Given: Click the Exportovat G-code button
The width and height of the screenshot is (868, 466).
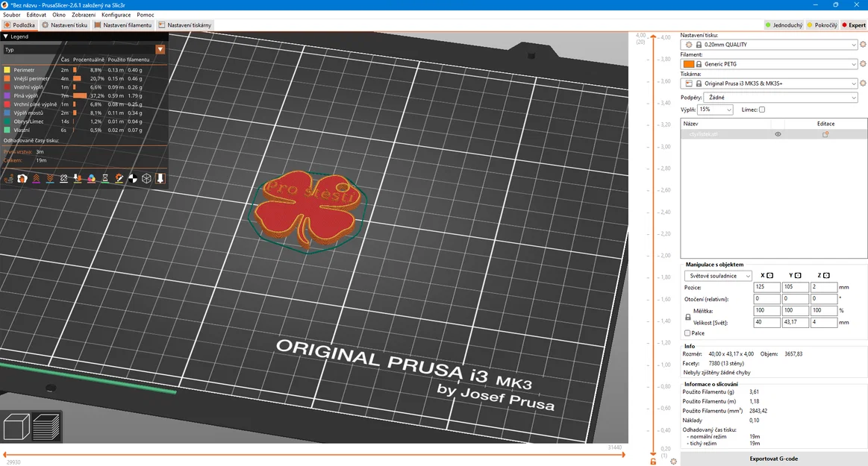Looking at the screenshot, I should coord(773,459).
